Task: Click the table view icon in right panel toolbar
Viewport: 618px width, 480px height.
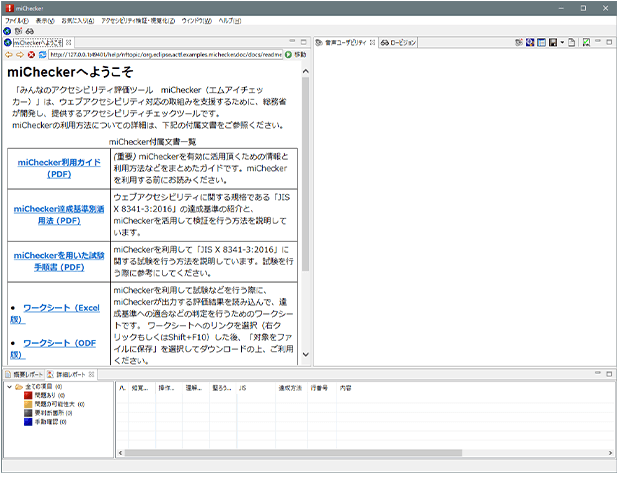Action: [x=542, y=42]
